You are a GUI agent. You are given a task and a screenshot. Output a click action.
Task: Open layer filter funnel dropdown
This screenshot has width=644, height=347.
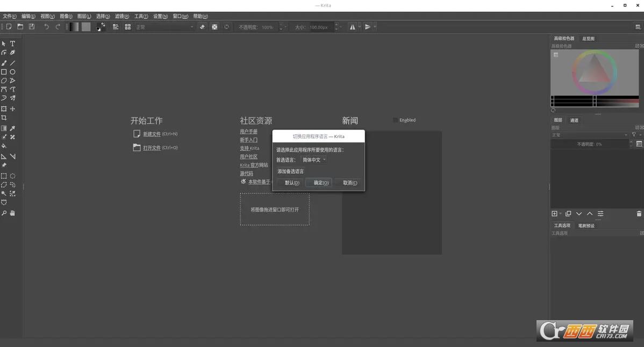pyautogui.click(x=635, y=134)
